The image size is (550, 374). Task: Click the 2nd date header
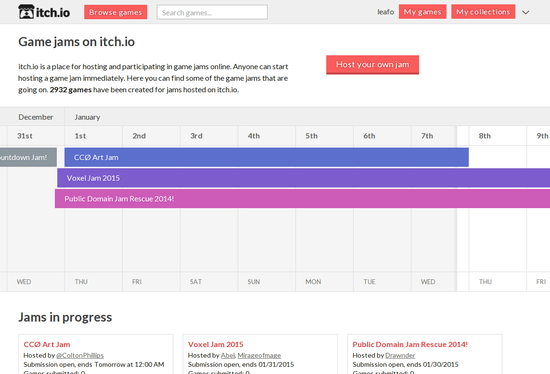(x=139, y=136)
